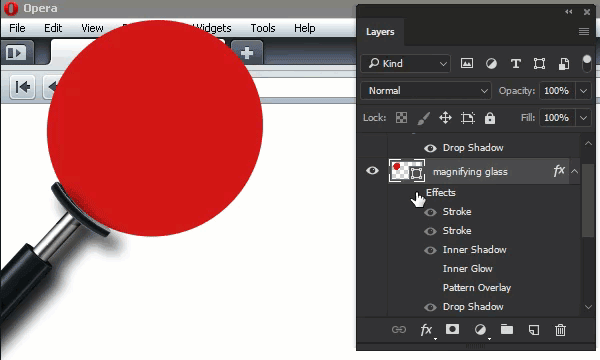Open the Help menu in Opera
Viewport: 600px width, 360px height.
tap(305, 28)
